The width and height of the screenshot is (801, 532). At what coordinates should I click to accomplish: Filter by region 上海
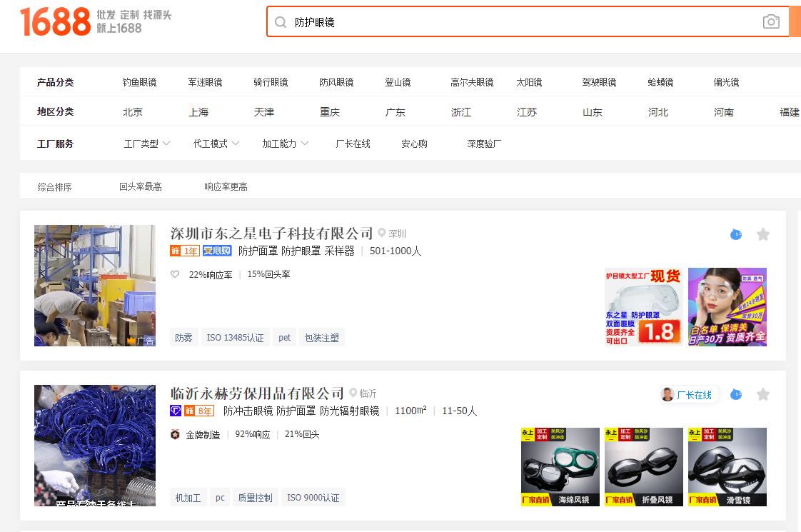(x=198, y=112)
